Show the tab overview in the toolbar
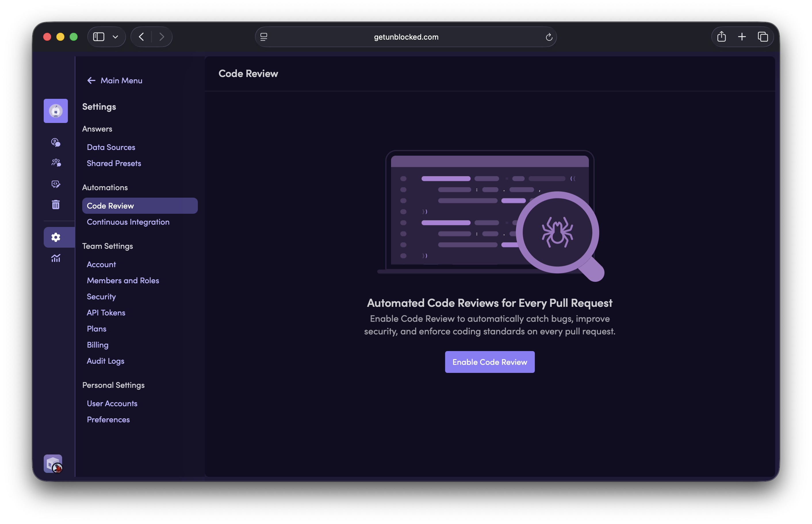The image size is (812, 524). coord(763,37)
